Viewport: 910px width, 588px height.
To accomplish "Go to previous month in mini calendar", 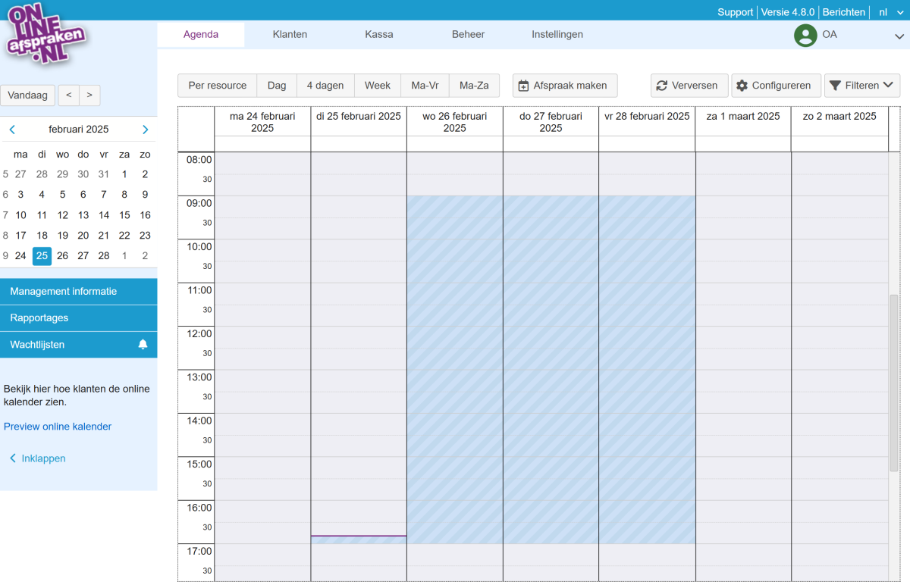I will [12, 130].
